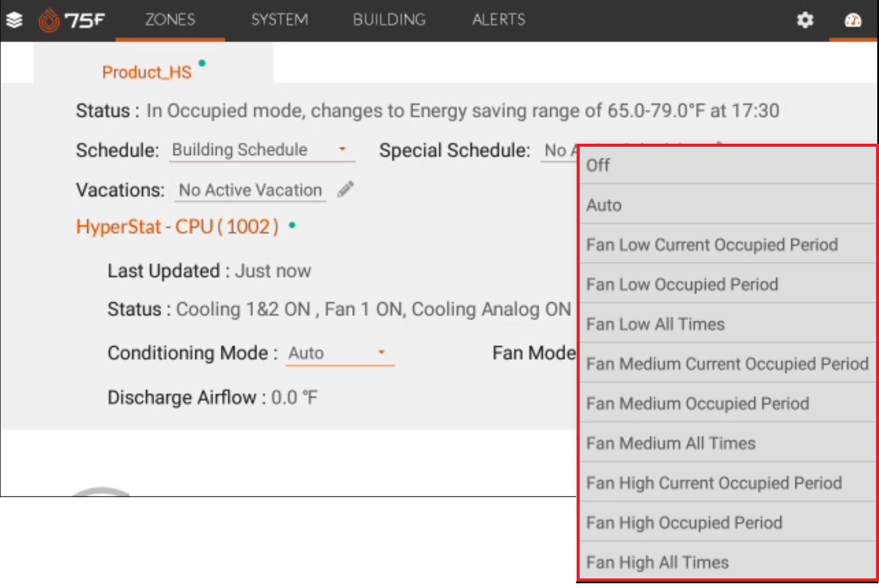
Task: Open the Conditioning Mode Auto dropdown
Action: pos(340,353)
